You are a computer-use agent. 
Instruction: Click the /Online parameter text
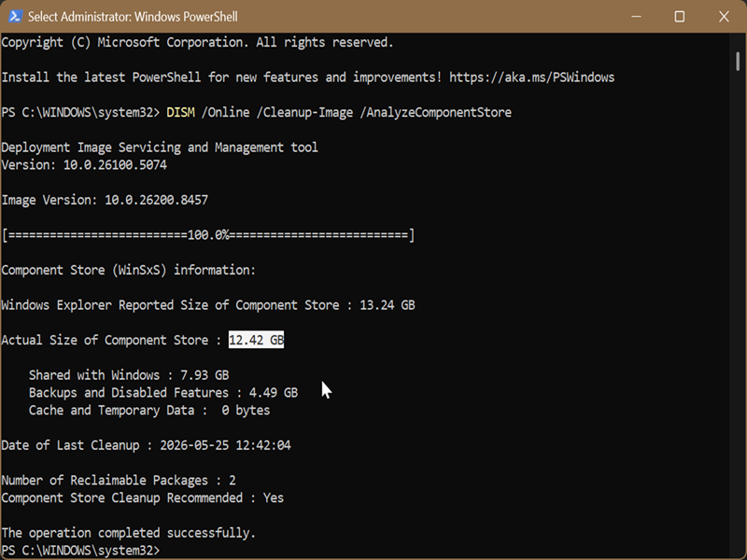tap(225, 112)
